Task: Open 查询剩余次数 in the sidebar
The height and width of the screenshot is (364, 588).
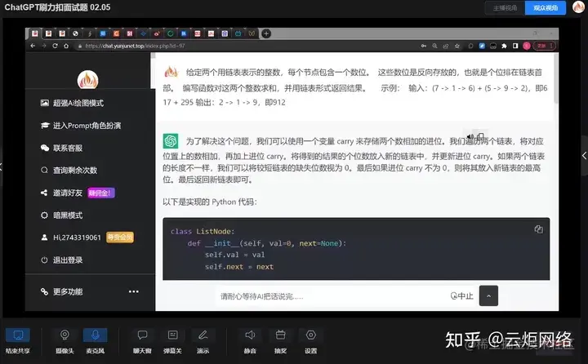Action: click(x=69, y=171)
